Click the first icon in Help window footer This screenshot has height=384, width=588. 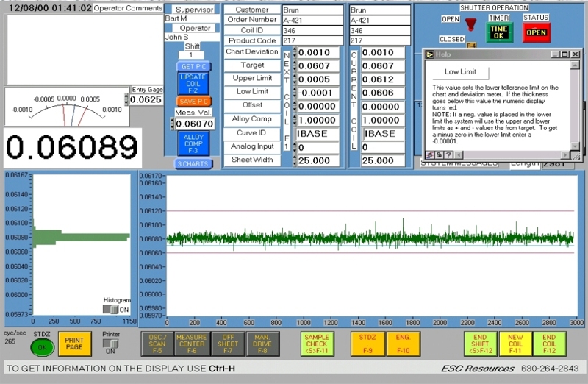click(429, 155)
